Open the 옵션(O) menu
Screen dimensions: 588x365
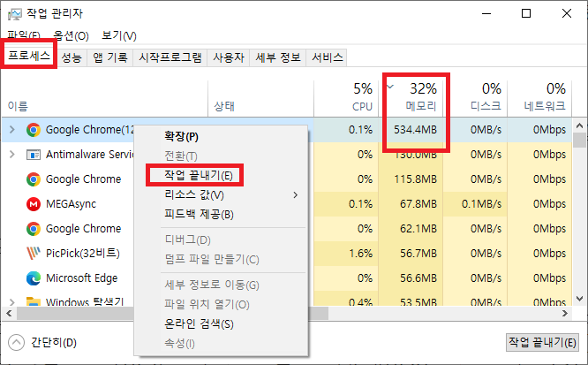71,35
